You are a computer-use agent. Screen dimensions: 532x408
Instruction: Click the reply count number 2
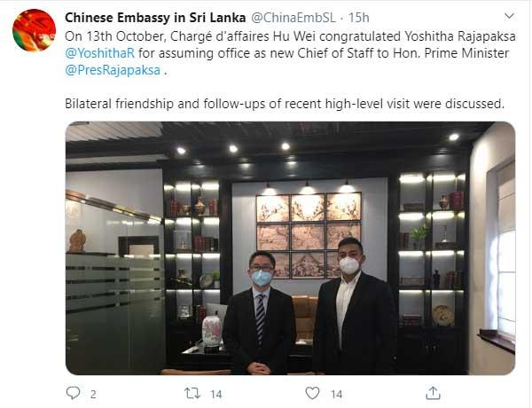point(93,394)
